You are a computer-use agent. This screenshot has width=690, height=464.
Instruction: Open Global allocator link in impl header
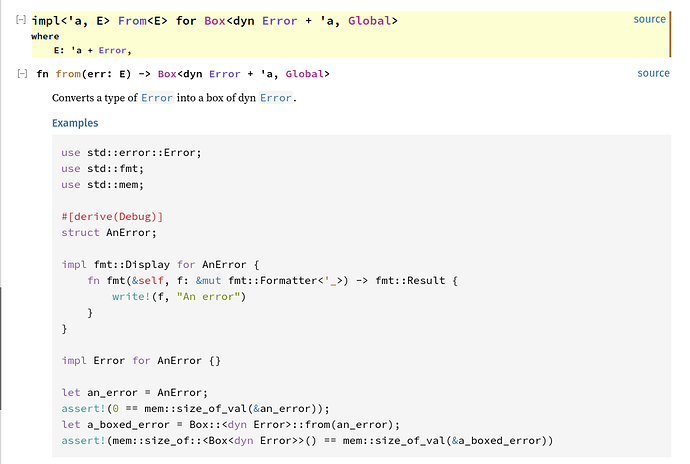(x=369, y=21)
